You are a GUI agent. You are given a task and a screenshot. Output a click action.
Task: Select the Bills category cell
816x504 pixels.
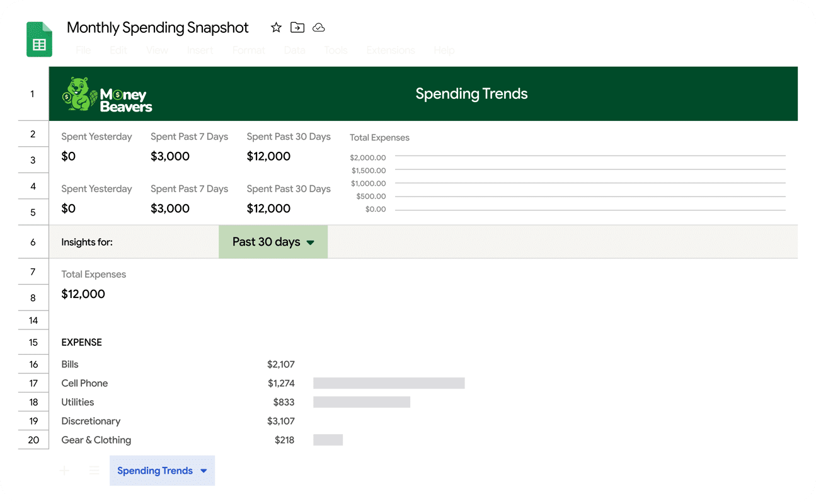(70, 364)
